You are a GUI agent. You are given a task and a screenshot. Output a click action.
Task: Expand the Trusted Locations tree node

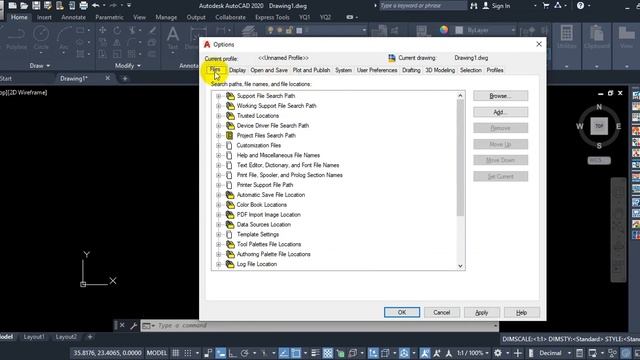coord(218,116)
